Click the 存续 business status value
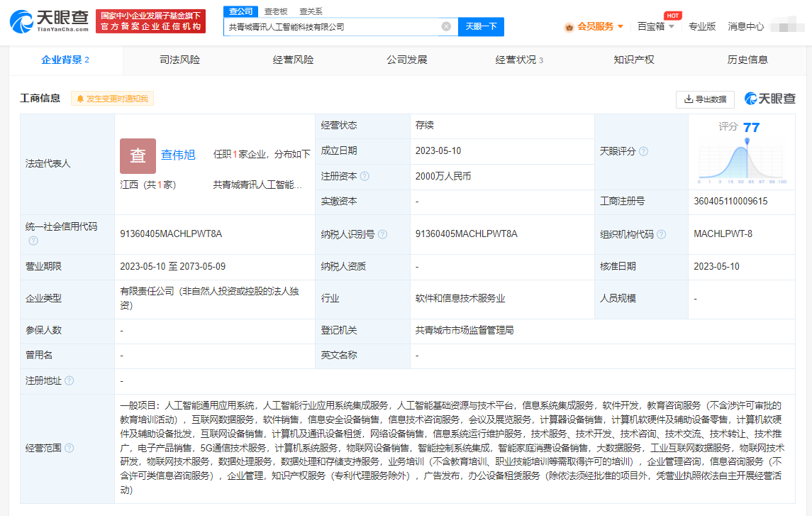 point(424,126)
